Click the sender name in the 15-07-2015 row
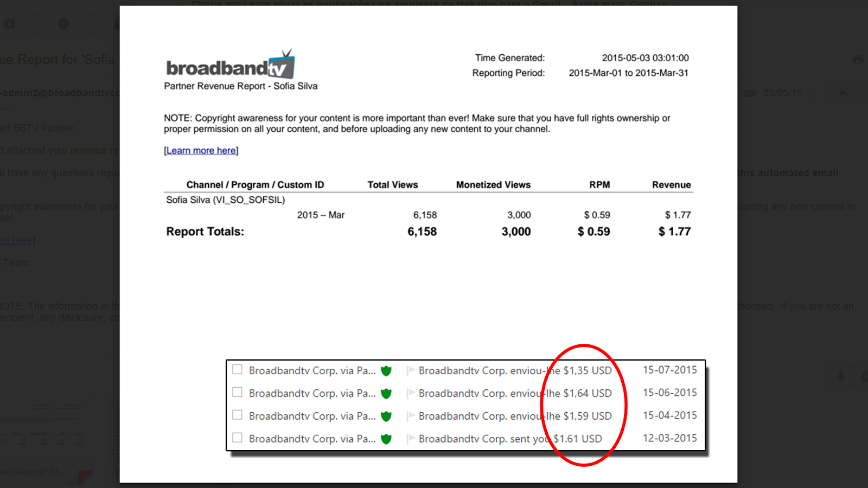Screen dimensions: 868x488 (x=312, y=371)
